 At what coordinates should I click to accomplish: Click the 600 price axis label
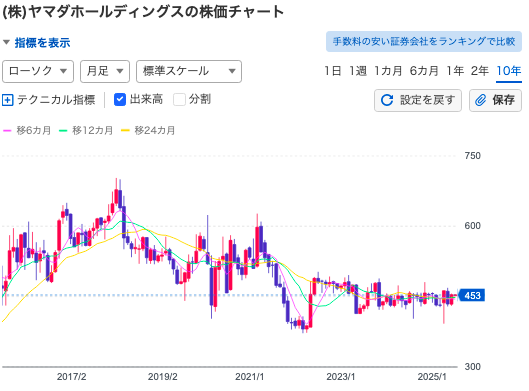tap(473, 226)
